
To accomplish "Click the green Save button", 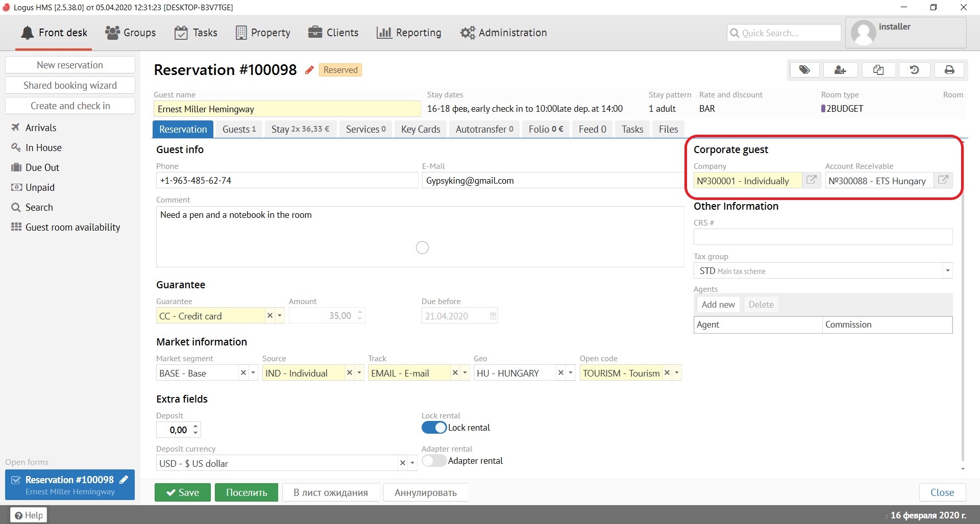I will (183, 492).
